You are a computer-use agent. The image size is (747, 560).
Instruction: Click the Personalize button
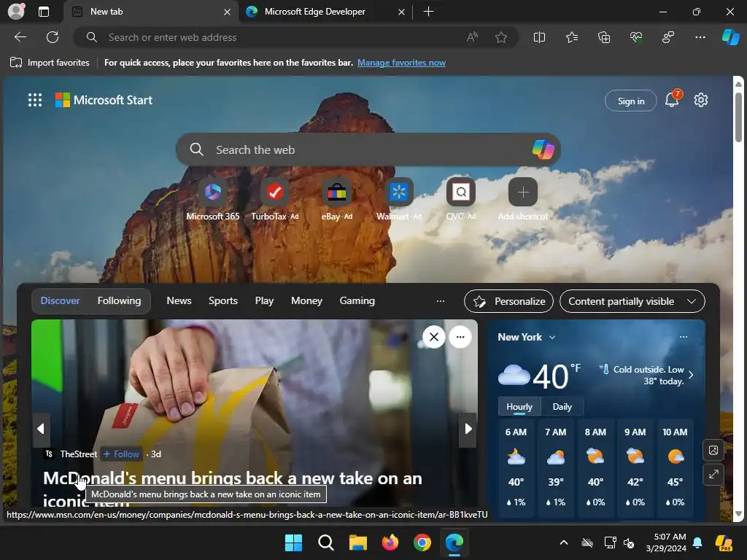tap(508, 301)
